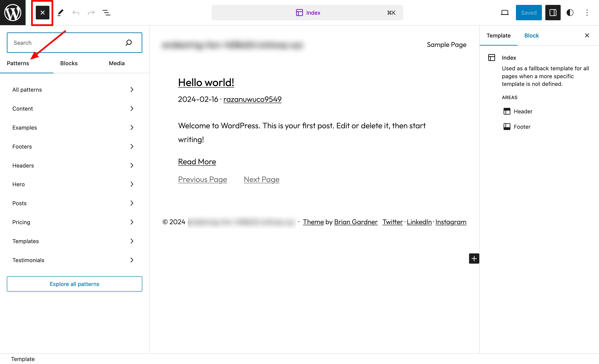The image size is (599, 364).
Task: Click the add block plus button
Action: point(474,258)
